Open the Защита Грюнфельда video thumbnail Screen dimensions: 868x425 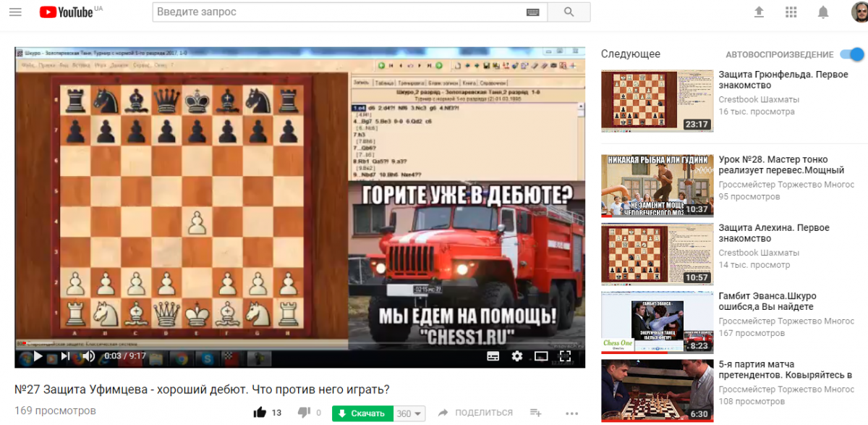click(657, 101)
